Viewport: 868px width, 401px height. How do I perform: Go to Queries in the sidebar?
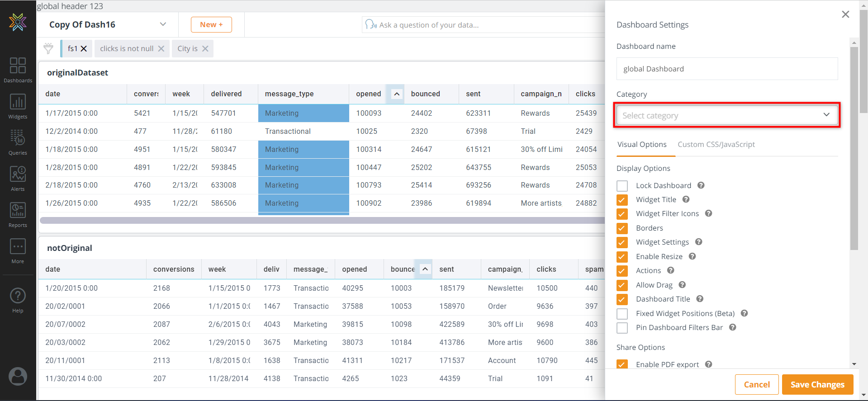(x=18, y=142)
